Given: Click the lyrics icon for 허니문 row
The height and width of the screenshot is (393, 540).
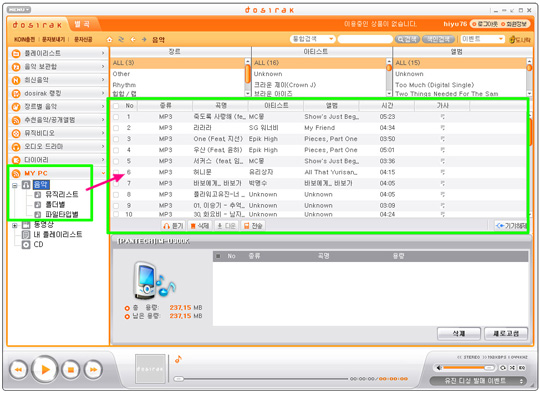Looking at the screenshot, I should click(x=443, y=172).
